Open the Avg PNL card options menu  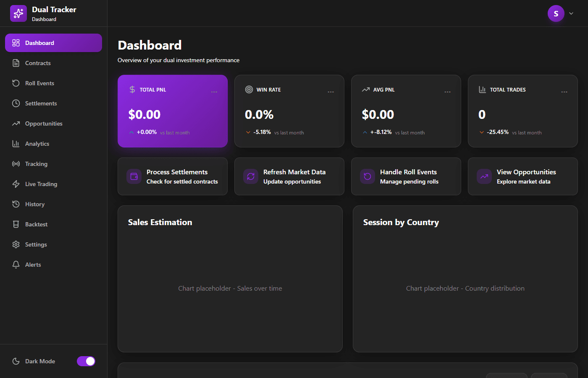448,92
